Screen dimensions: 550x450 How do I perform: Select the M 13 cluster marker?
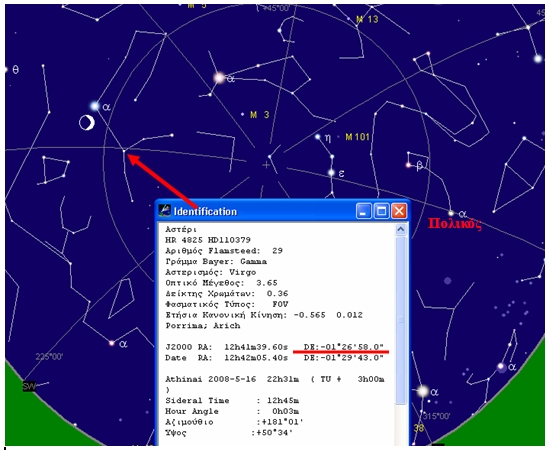point(349,18)
